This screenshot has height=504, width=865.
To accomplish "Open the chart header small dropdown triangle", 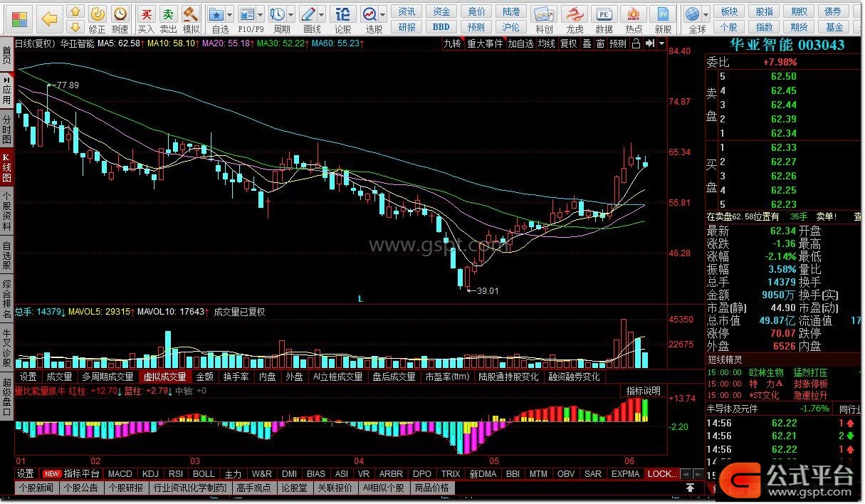I will pos(662,43).
